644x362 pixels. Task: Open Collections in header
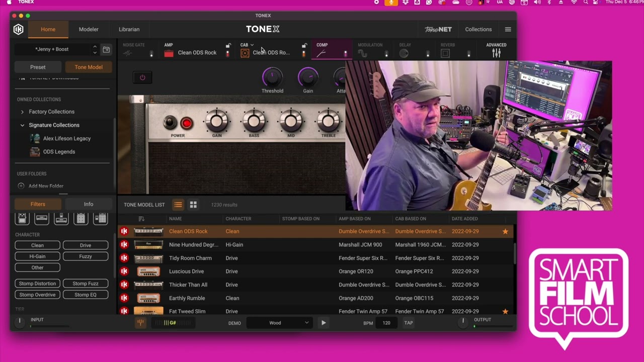(x=478, y=29)
